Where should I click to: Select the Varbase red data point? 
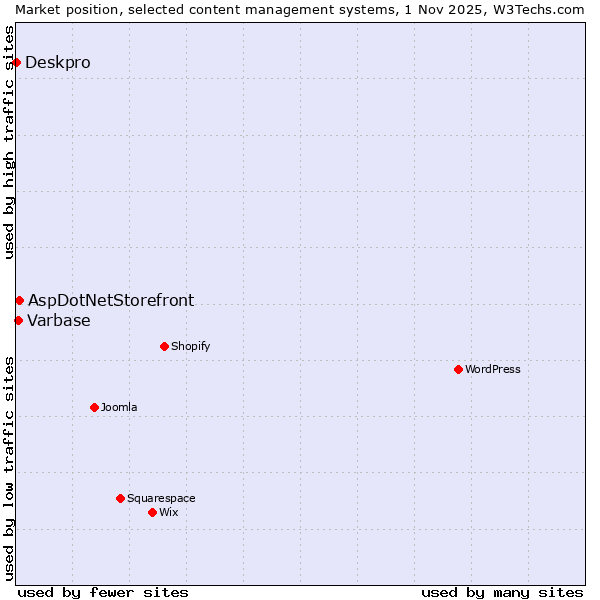tap(18, 320)
